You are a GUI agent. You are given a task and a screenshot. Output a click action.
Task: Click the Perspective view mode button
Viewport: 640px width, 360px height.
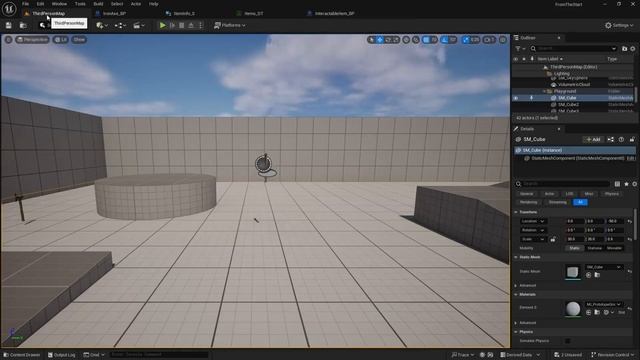pos(32,40)
